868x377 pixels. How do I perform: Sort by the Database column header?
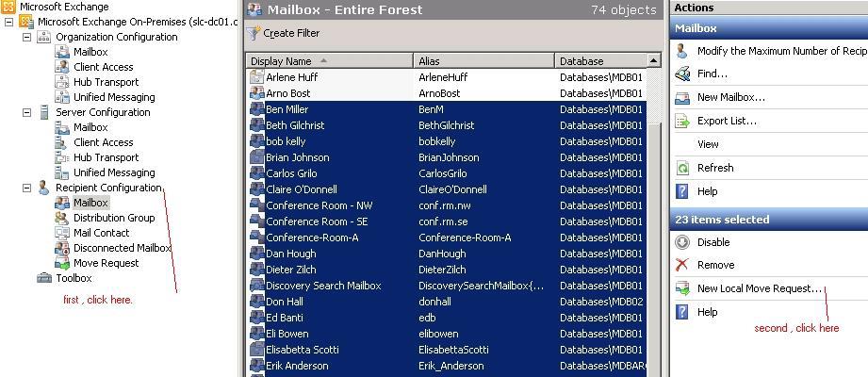click(600, 61)
